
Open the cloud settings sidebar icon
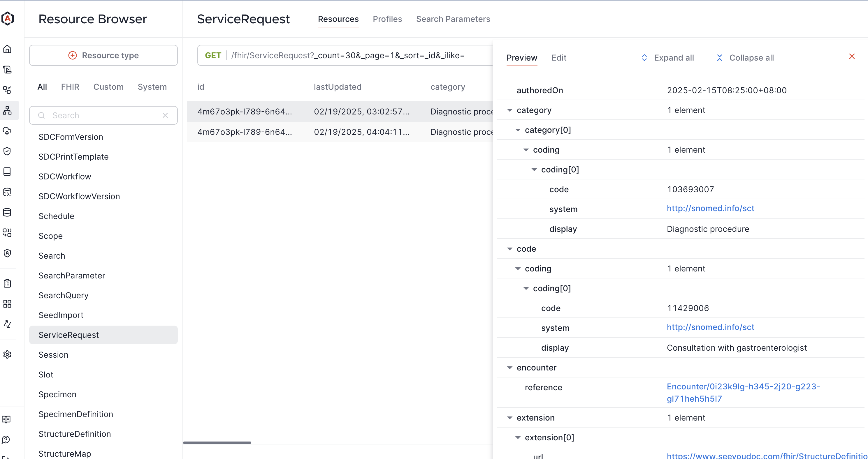pos(7,131)
